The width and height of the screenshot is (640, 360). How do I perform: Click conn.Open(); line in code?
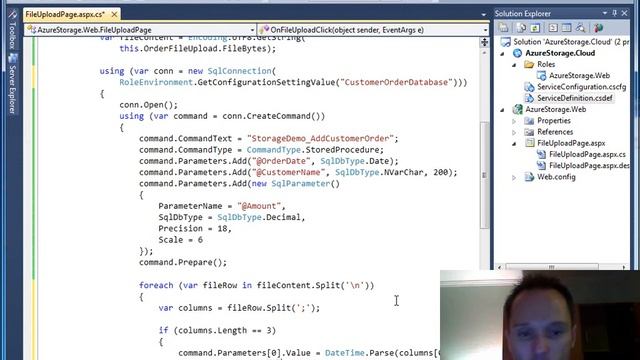pos(149,104)
